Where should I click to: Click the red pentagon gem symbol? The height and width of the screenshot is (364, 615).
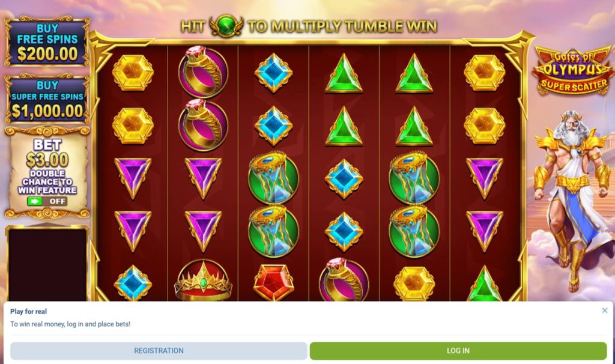pos(273,282)
